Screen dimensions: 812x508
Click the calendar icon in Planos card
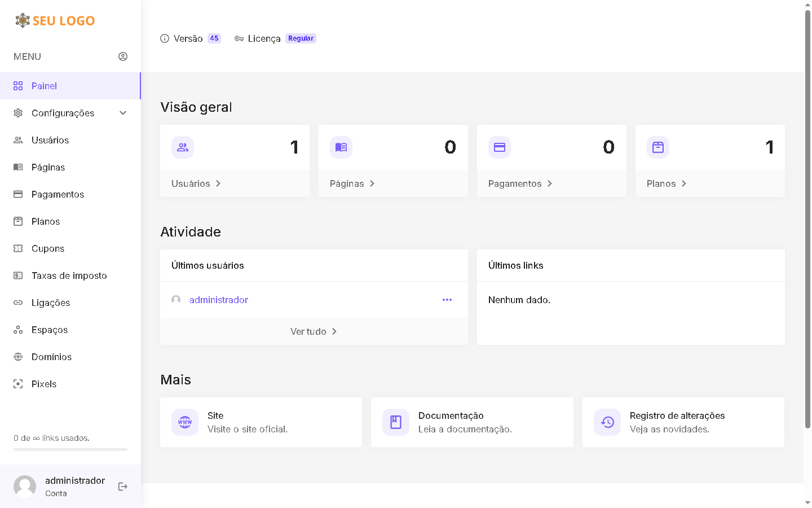658,147
